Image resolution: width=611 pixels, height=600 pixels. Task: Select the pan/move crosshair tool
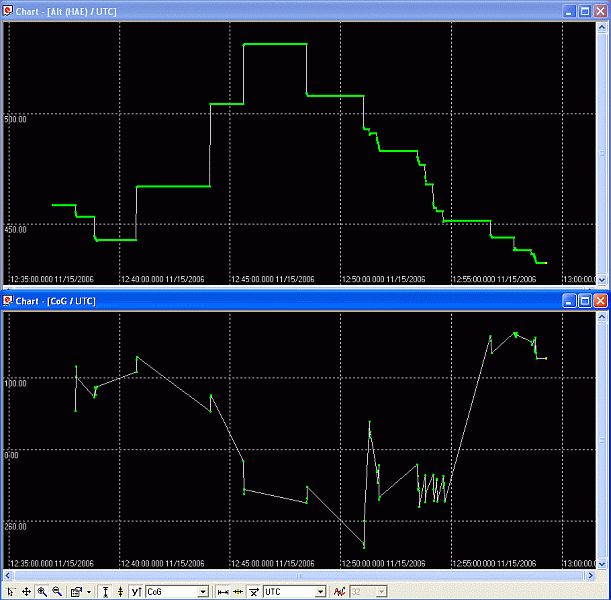26,591
